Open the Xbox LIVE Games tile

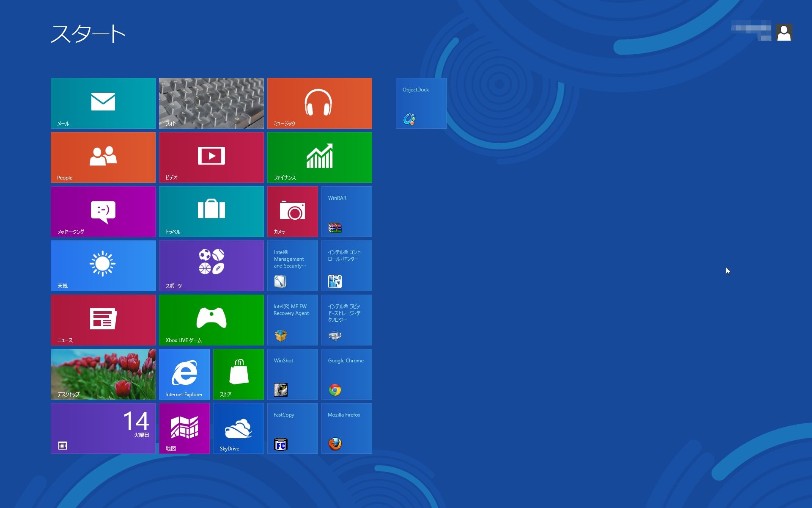pyautogui.click(x=211, y=320)
